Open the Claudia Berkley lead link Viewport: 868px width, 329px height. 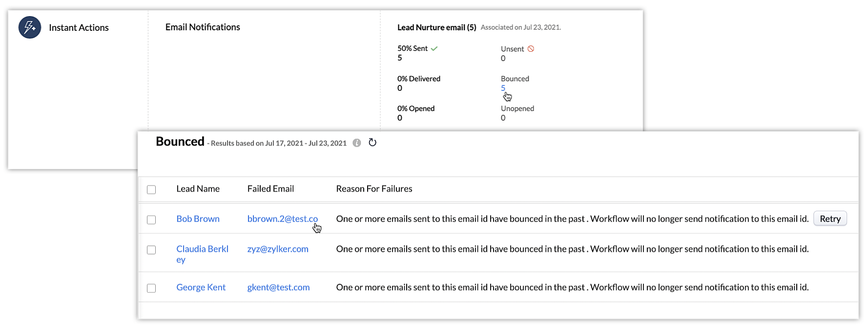point(202,249)
